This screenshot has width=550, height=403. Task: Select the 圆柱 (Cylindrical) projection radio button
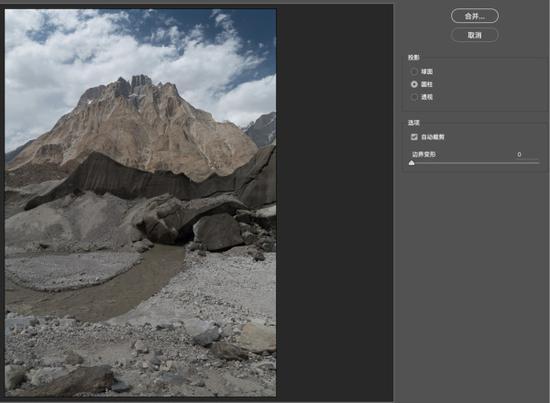414,84
